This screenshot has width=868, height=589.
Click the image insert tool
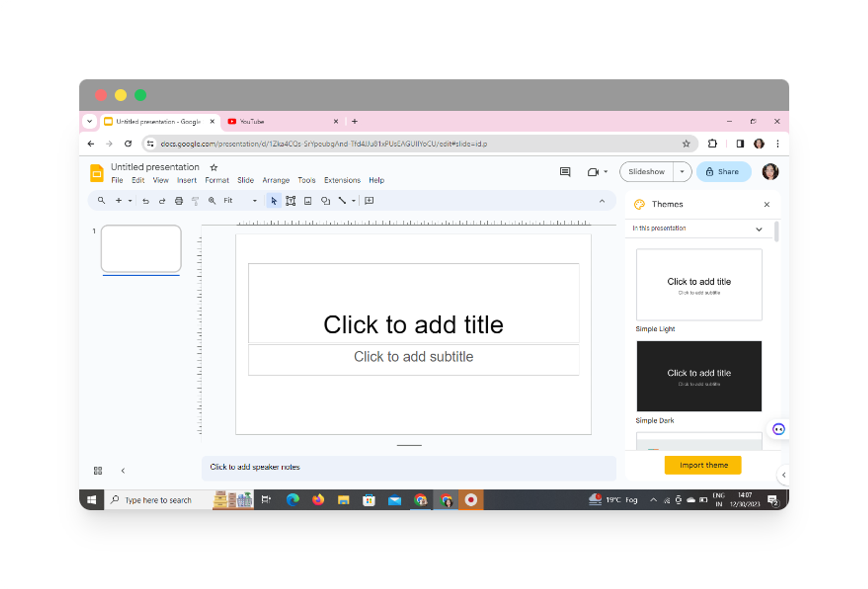tap(307, 201)
